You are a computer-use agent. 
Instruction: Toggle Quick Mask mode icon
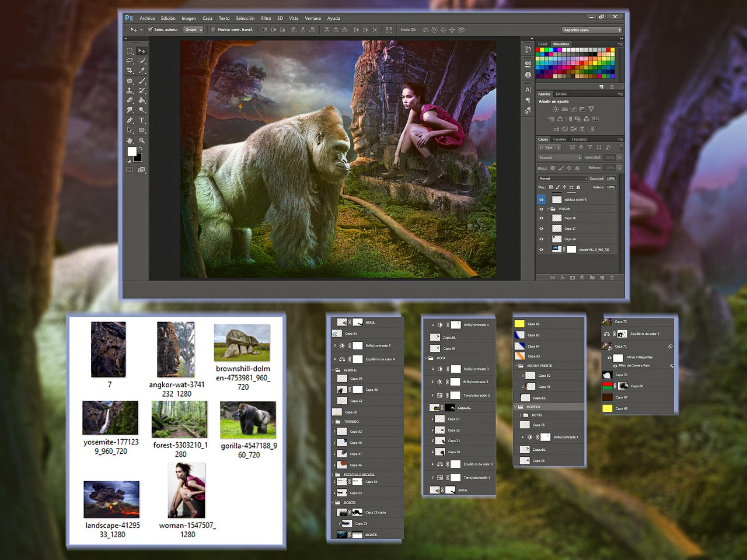click(x=130, y=170)
